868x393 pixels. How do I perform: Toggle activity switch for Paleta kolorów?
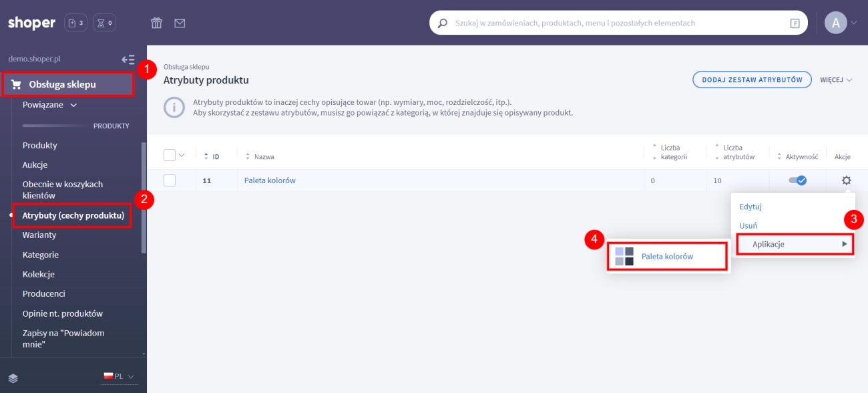point(797,180)
